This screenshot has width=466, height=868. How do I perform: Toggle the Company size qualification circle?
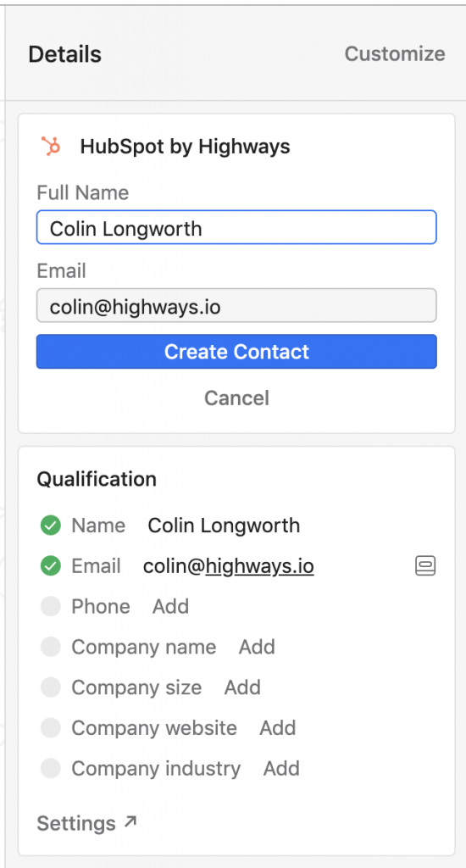pyautogui.click(x=50, y=687)
